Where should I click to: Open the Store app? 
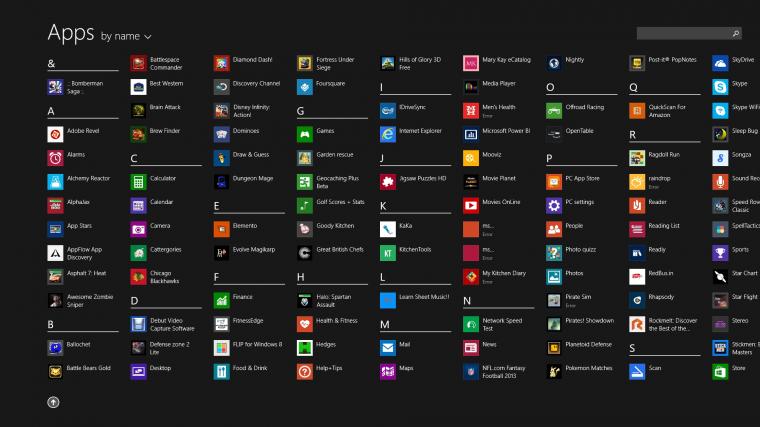720,372
